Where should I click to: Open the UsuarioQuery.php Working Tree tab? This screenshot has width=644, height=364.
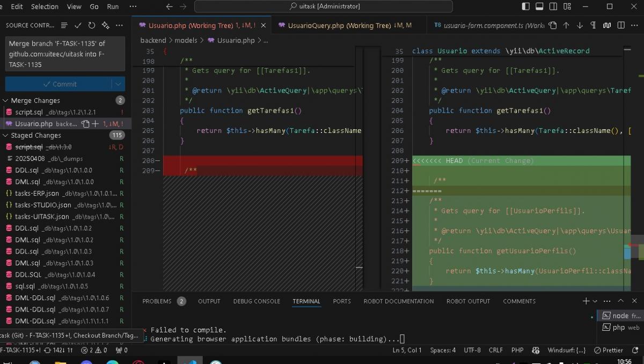point(343,25)
